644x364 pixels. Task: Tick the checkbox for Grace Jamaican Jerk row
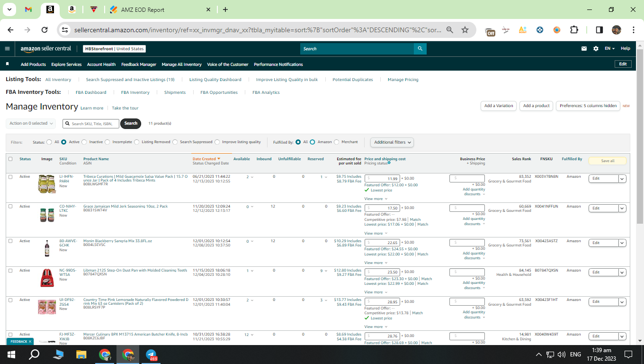tap(10, 206)
